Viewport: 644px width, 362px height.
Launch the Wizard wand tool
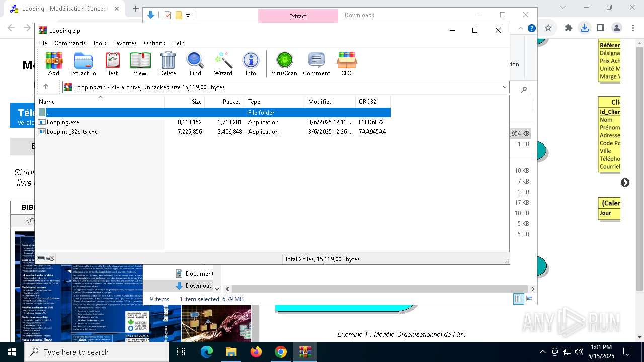click(x=223, y=64)
